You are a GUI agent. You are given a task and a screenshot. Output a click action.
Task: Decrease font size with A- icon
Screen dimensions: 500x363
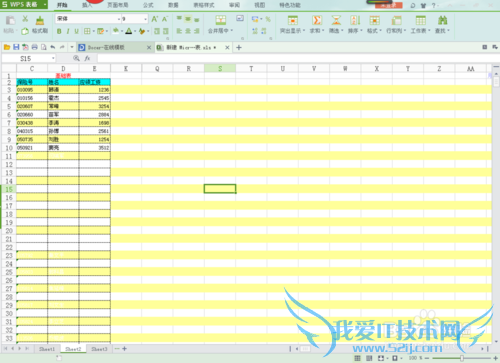(x=165, y=19)
